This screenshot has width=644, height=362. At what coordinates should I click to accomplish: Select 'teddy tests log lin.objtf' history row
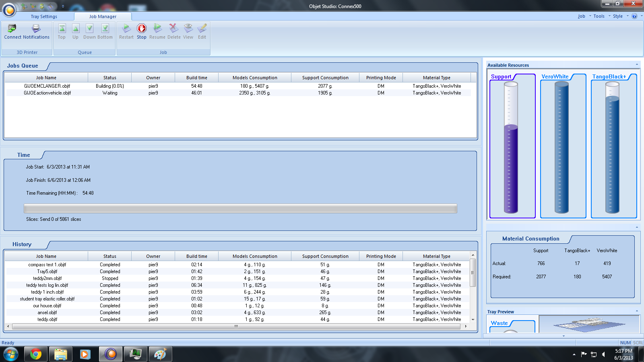(x=237, y=285)
